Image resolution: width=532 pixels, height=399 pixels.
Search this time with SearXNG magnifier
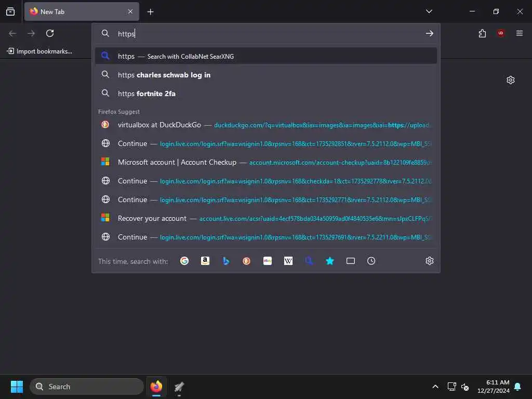pos(309,261)
